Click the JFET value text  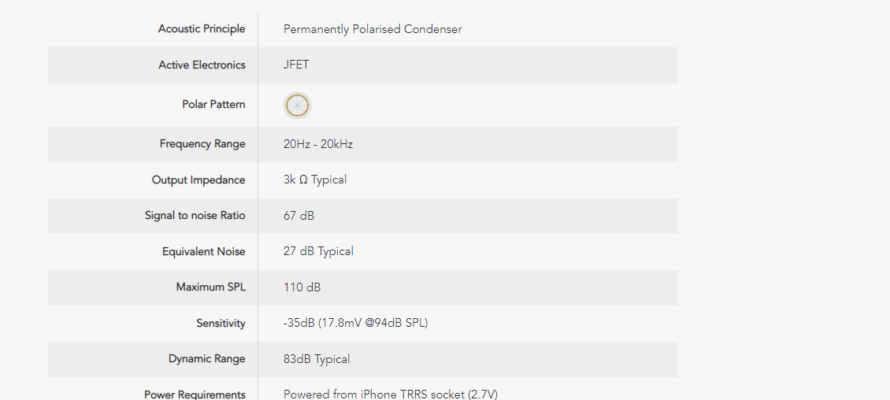tap(296, 65)
